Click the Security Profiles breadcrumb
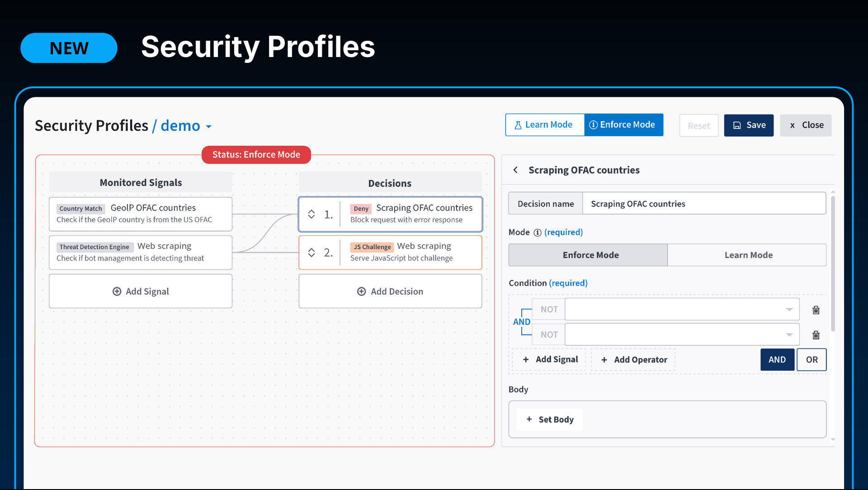868x490 pixels. click(x=91, y=126)
